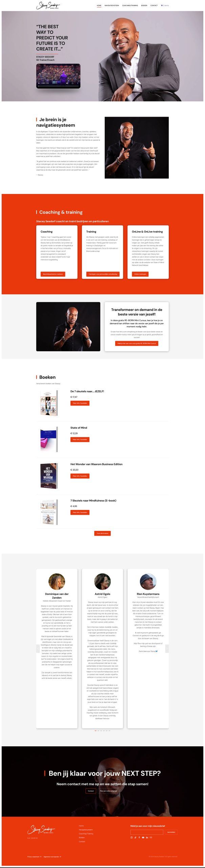
Task: Mute the hero video sound
Action: (x=67, y=83)
